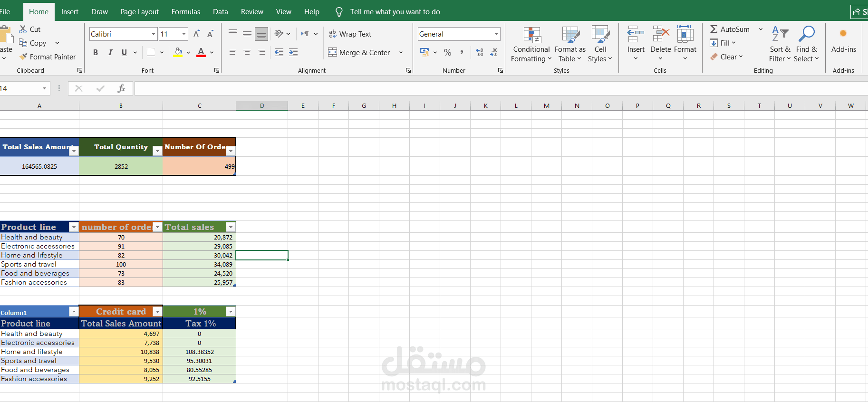Image resolution: width=868 pixels, height=402 pixels.
Task: Click the Delete cells button
Action: pyautogui.click(x=661, y=43)
